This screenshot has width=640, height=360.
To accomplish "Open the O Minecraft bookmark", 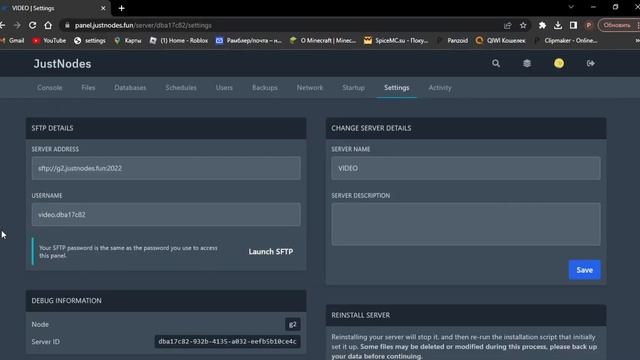I will [323, 40].
